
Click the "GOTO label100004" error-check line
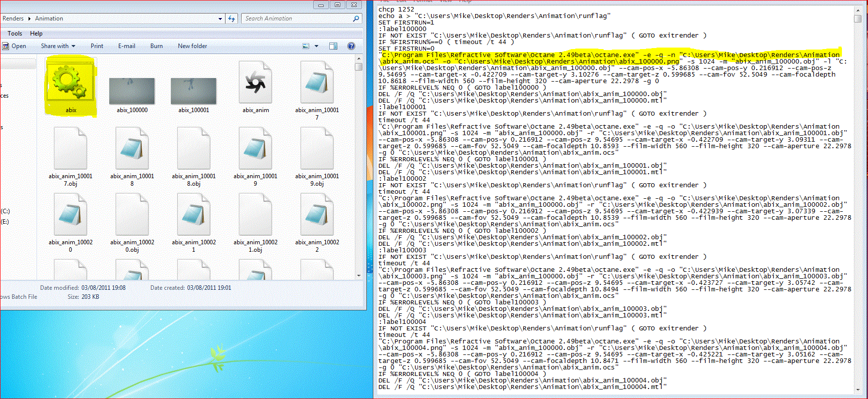tap(462, 374)
